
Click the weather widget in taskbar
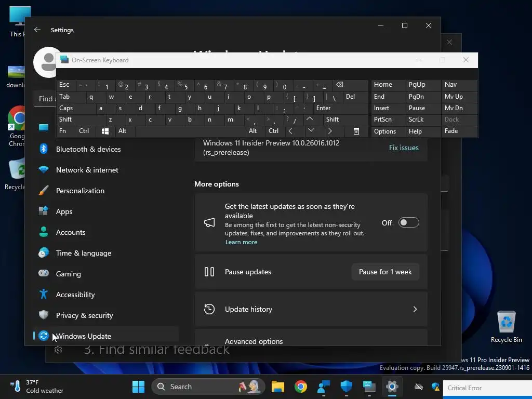click(37, 387)
